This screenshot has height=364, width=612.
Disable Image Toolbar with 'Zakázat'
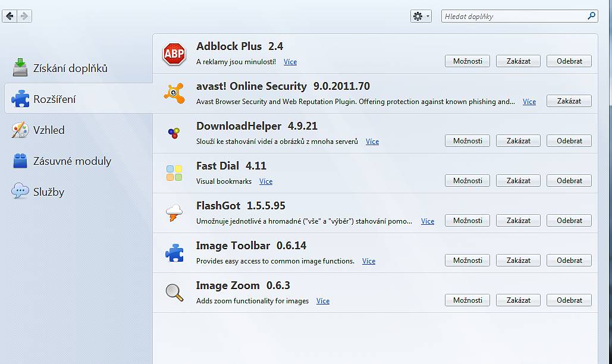tap(519, 260)
